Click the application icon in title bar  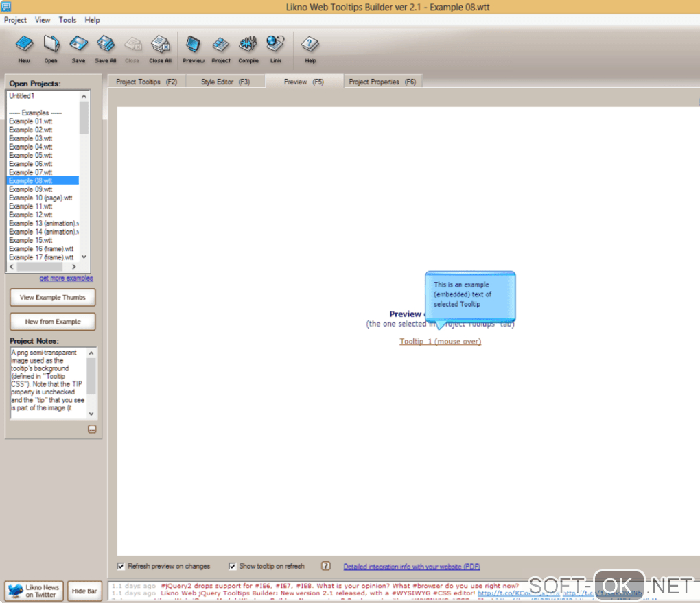tap(6, 6)
